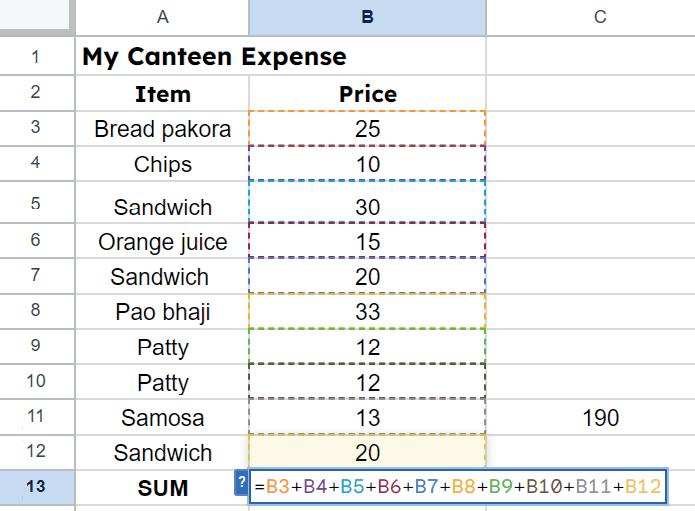Select column C header

(x=599, y=16)
